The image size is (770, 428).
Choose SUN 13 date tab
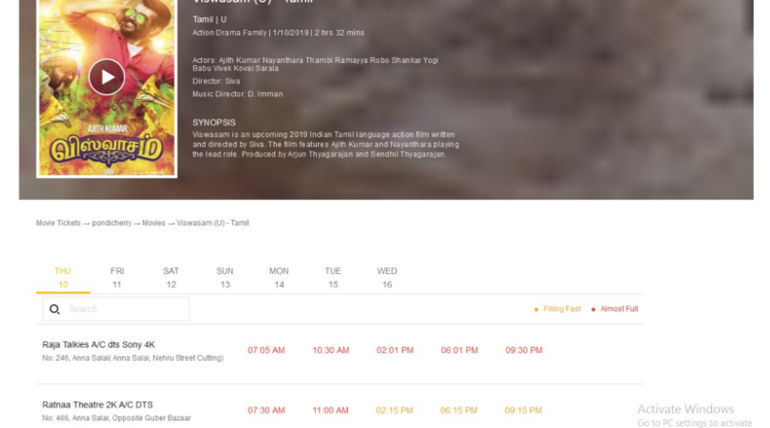click(x=225, y=278)
